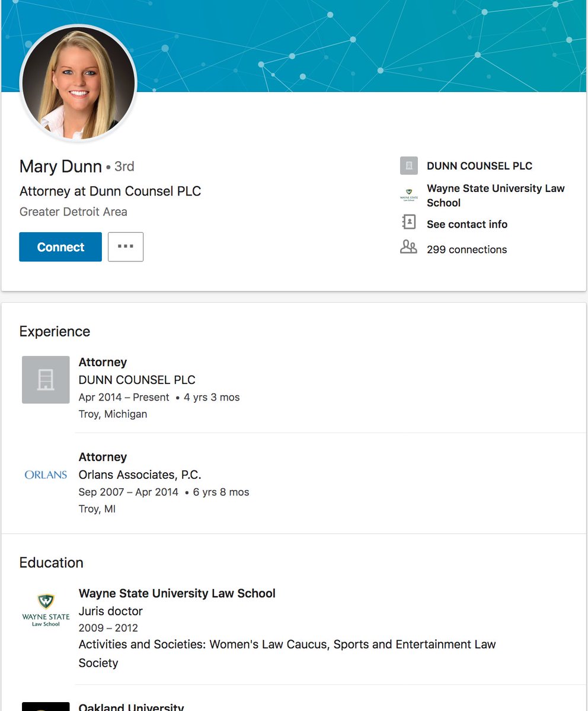View Mary Dunn's 299 connections
Viewport: 588px width, 711px height.
(466, 249)
